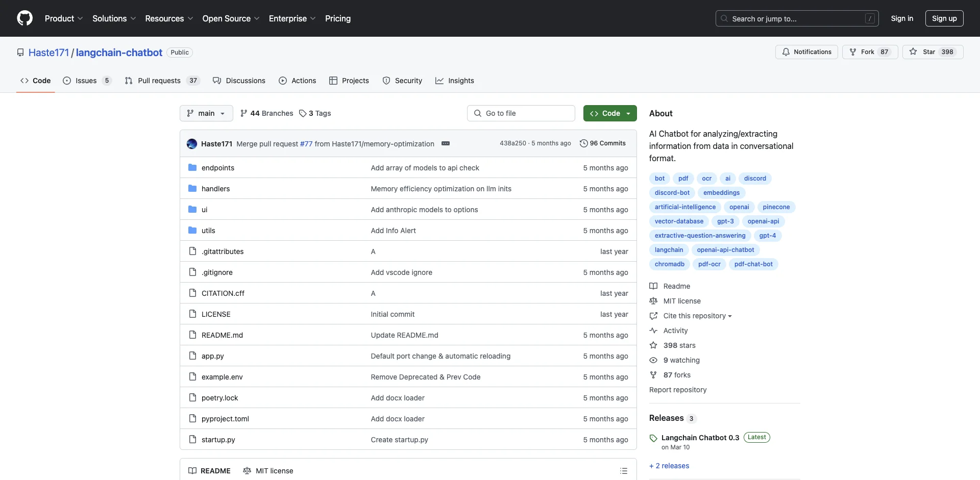Focus the Search or jump to field
Screen dimensions: 980x480
click(797, 18)
